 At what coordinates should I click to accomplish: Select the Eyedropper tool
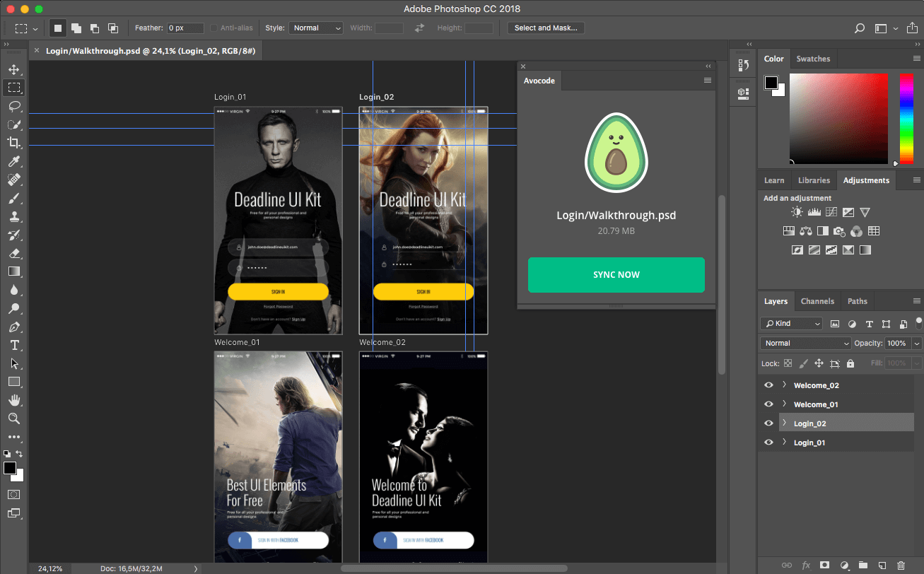13,162
